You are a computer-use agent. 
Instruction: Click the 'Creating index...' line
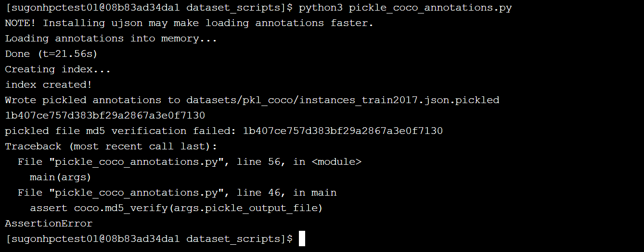pyautogui.click(x=58, y=69)
